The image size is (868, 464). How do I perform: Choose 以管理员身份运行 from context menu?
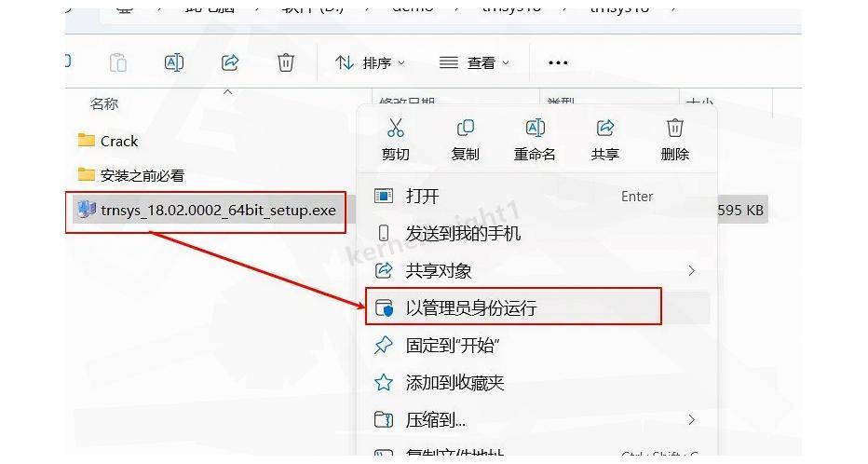pyautogui.click(x=537, y=307)
